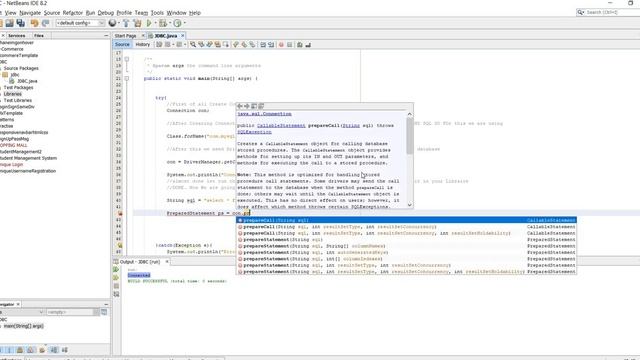Screen dimensions: 640x360
Task: Open the Refactor menu
Action: (x=73, y=13)
